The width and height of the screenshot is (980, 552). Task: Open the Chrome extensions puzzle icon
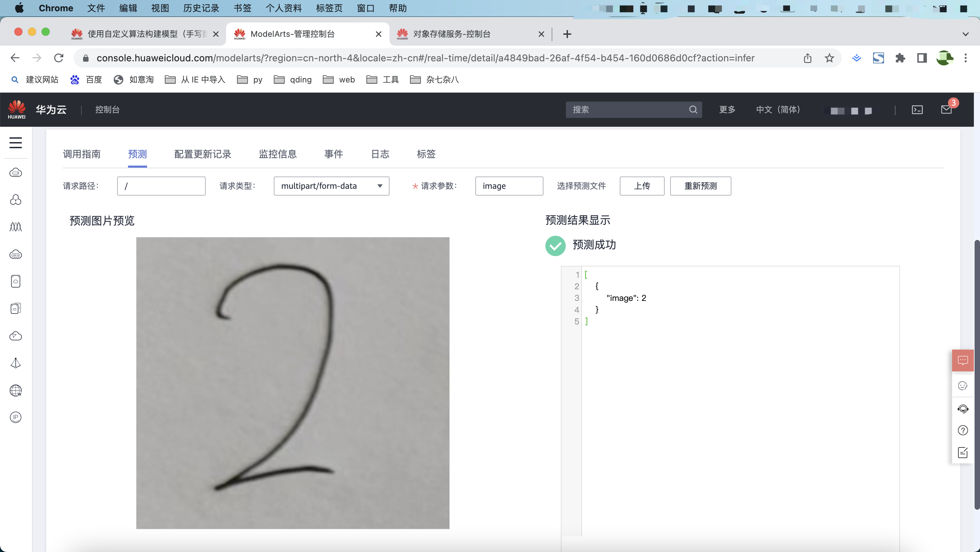900,58
